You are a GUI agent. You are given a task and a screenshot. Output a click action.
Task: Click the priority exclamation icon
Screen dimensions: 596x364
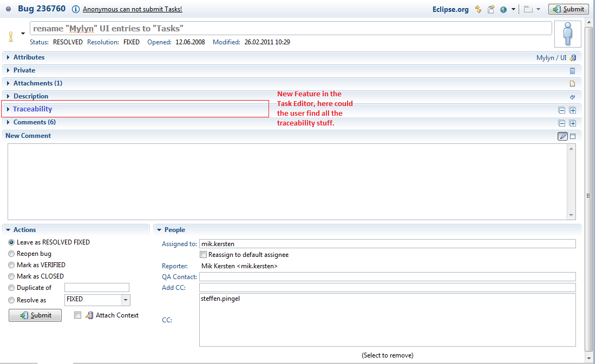[11, 36]
